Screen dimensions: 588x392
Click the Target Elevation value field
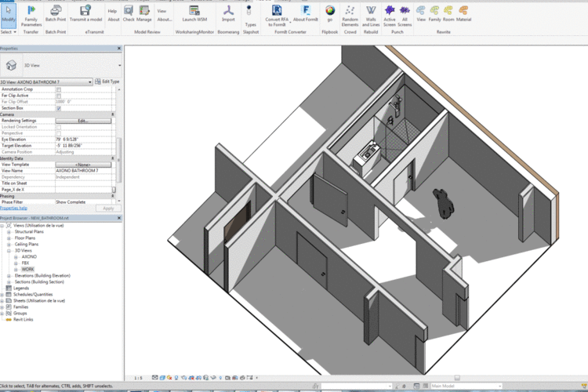click(84, 146)
